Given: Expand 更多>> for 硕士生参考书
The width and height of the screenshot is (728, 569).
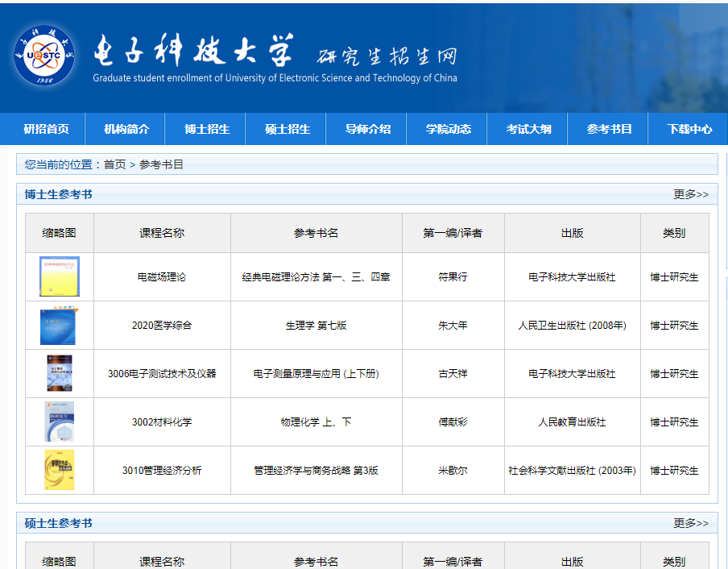Looking at the screenshot, I should 691,523.
